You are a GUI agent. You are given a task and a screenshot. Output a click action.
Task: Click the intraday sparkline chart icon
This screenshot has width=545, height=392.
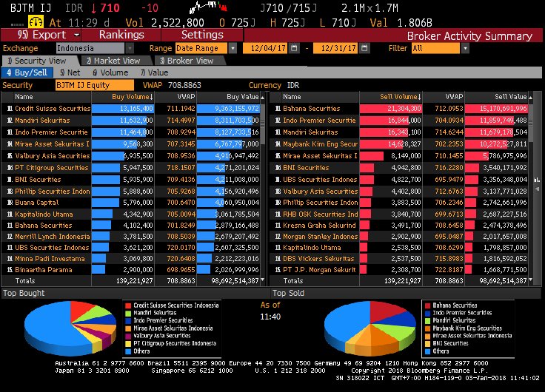click(x=206, y=9)
